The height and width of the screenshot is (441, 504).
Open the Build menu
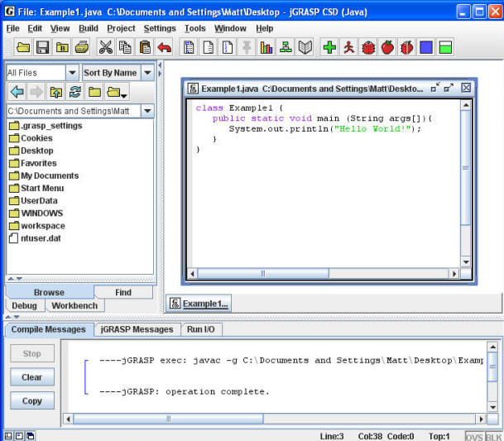click(89, 28)
